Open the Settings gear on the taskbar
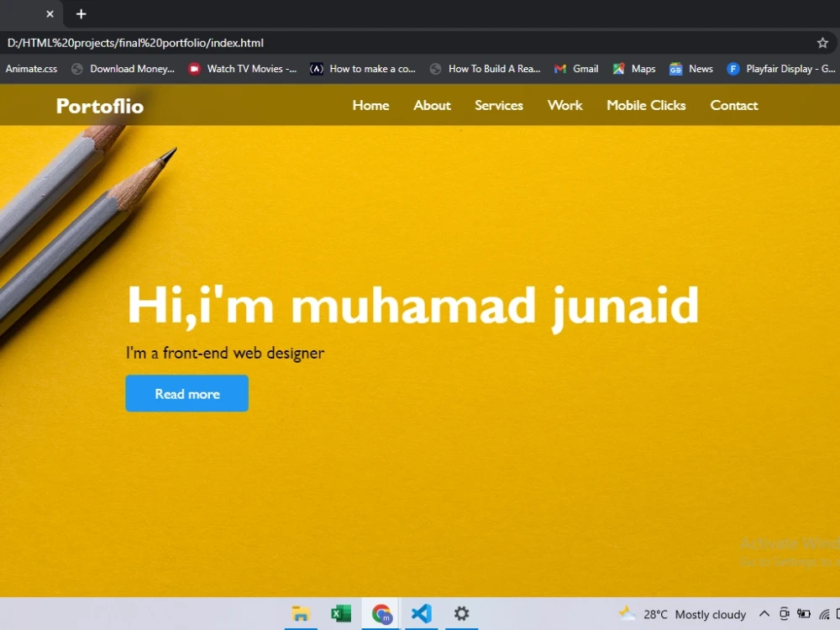Screen dimensions: 840x630 click(x=461, y=613)
